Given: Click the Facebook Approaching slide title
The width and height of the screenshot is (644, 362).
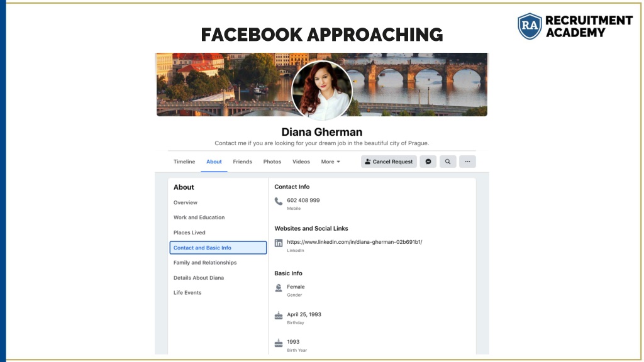Looking at the screenshot, I should (321, 35).
